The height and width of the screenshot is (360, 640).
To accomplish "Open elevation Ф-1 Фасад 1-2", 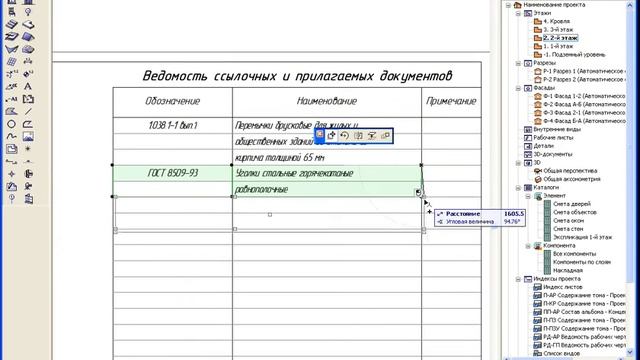I will [584, 96].
